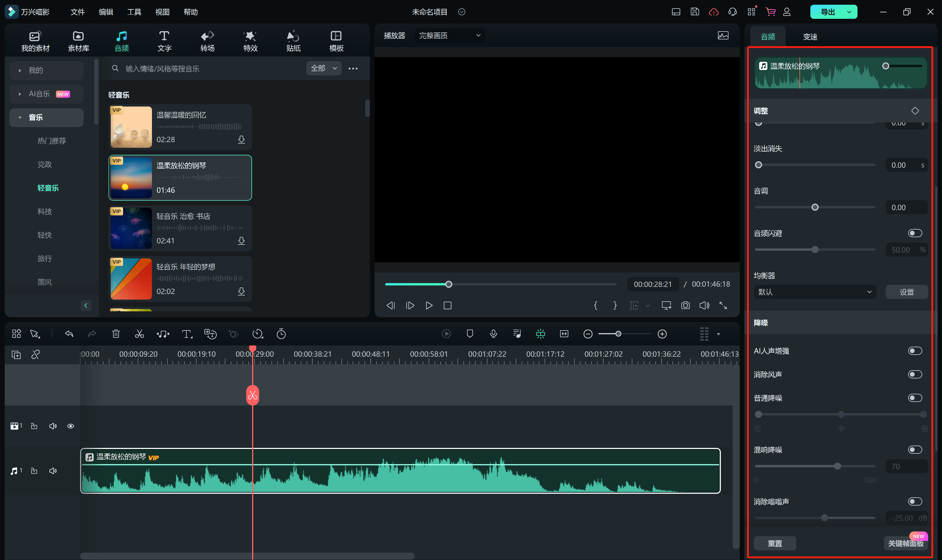Click the snapshot camera icon in player
Image resolution: width=942 pixels, height=560 pixels.
pyautogui.click(x=685, y=305)
